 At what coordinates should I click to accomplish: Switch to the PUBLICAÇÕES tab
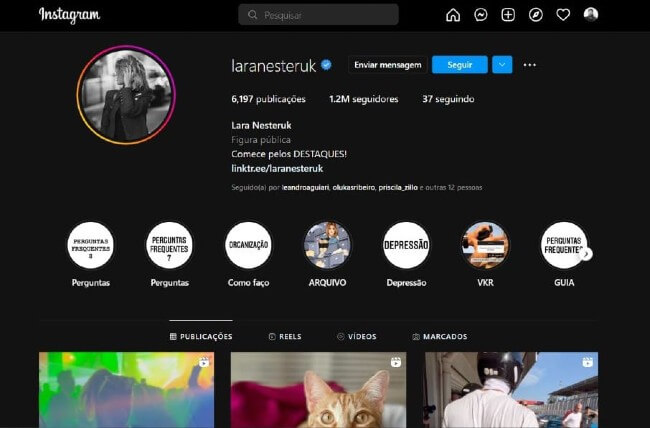click(x=201, y=336)
